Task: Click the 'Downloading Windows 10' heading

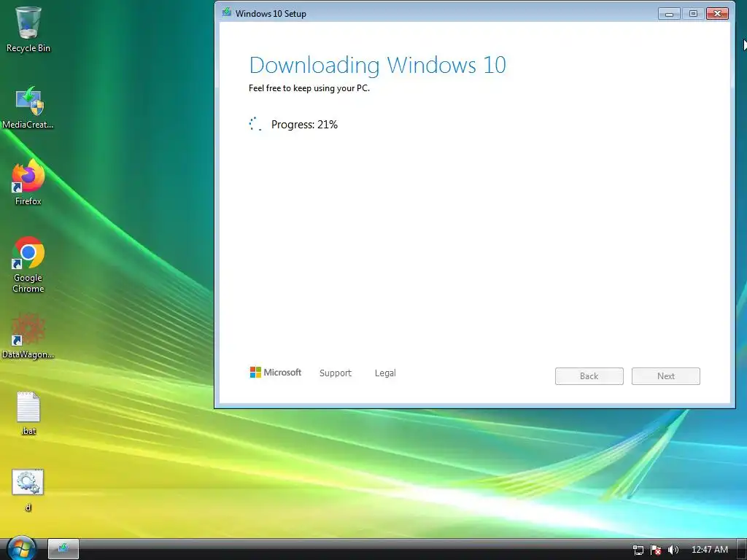Action: pyautogui.click(x=377, y=65)
